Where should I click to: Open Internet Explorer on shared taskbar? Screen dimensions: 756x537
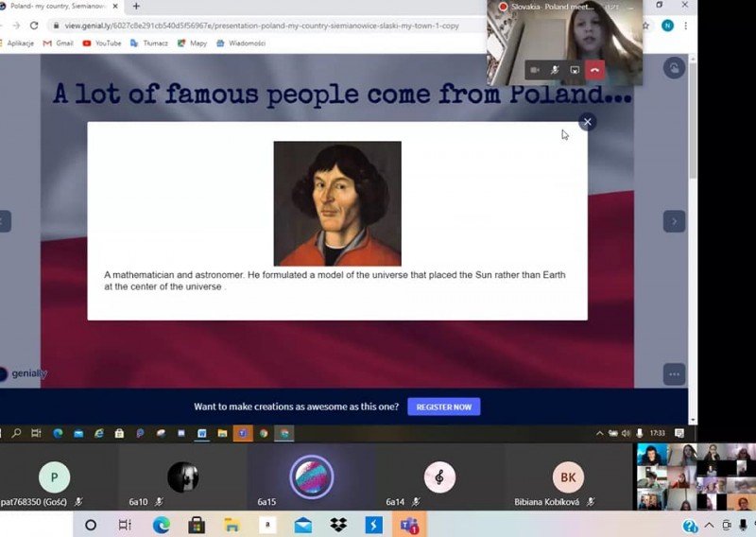pyautogui.click(x=99, y=433)
